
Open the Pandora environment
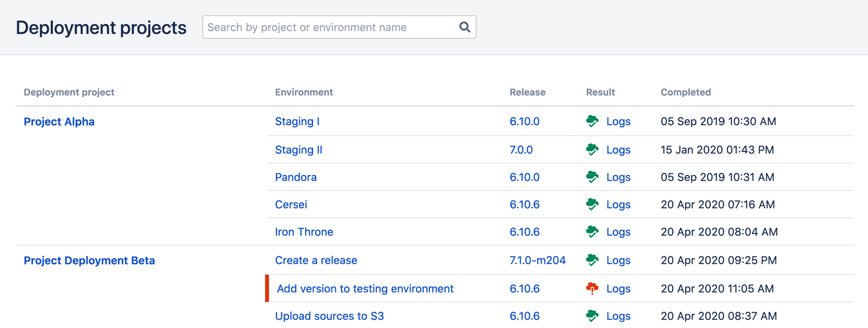(296, 177)
